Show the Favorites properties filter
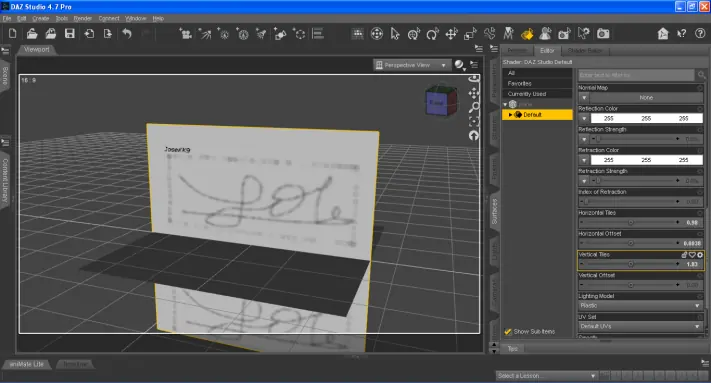Image resolution: width=711 pixels, height=383 pixels. [537, 83]
